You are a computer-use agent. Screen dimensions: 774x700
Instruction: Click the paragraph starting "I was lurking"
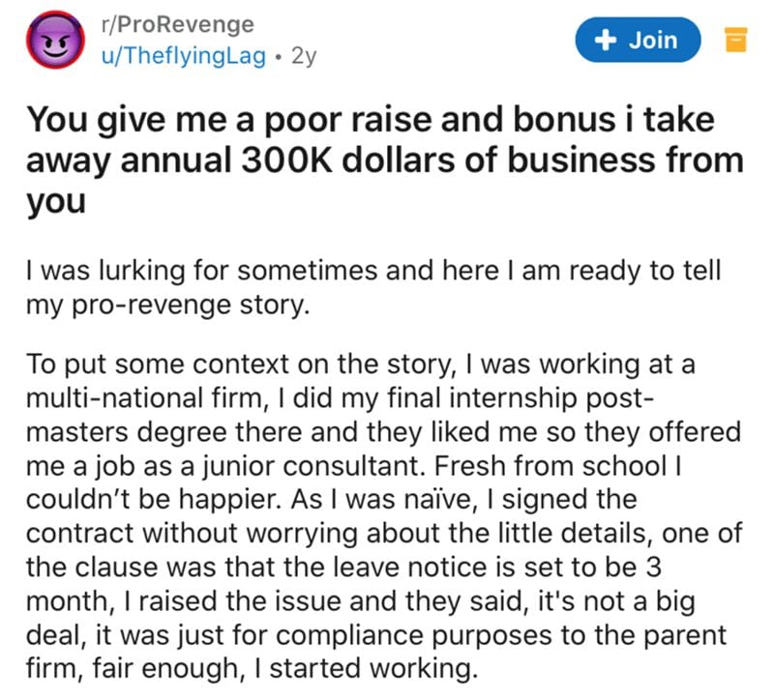pyautogui.click(x=373, y=287)
